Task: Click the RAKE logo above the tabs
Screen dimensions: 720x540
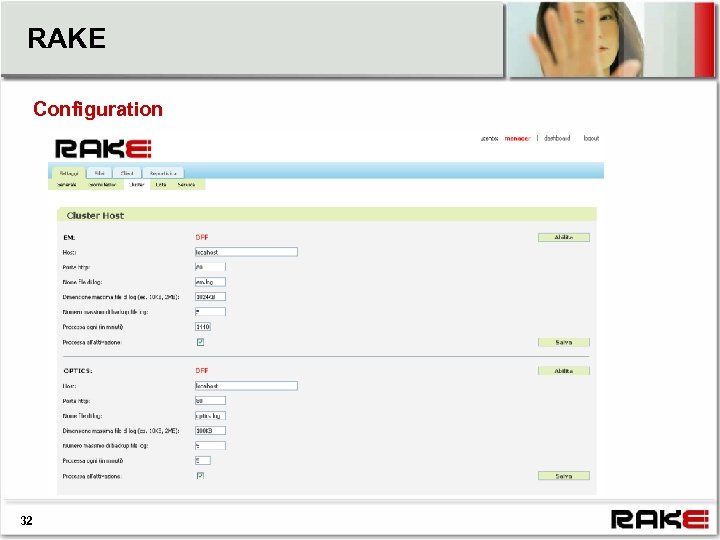Action: point(103,149)
